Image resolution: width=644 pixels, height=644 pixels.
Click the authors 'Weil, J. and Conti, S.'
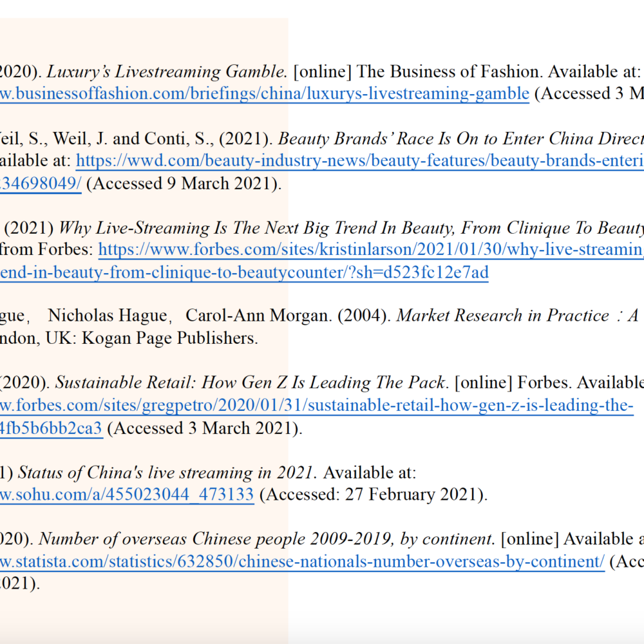131,139
